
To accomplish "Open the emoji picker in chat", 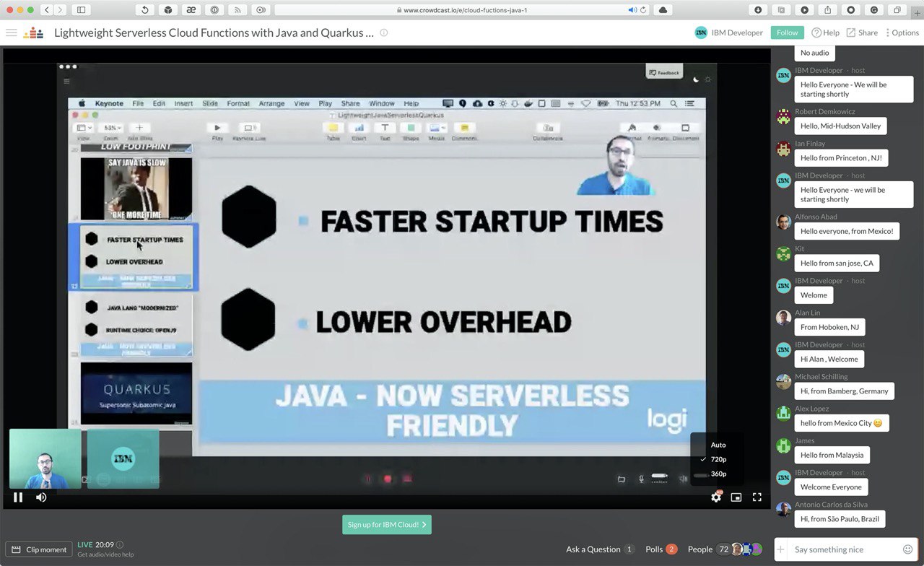I will click(908, 549).
